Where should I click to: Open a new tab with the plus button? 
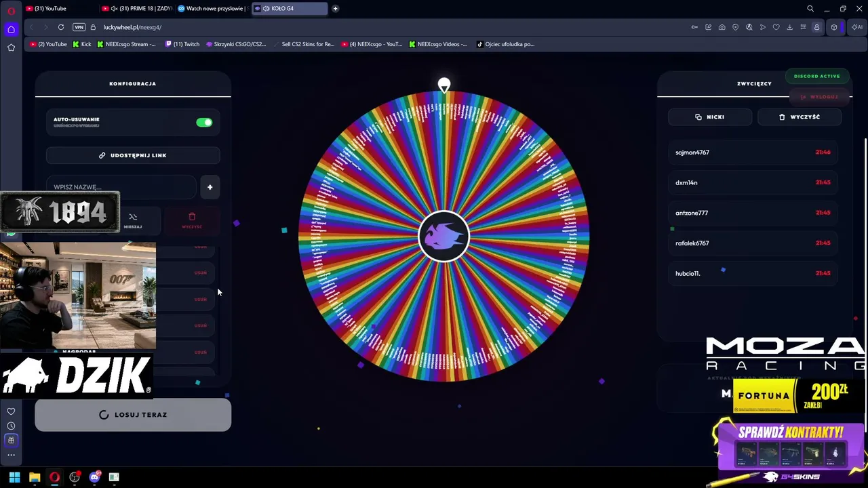(x=335, y=9)
